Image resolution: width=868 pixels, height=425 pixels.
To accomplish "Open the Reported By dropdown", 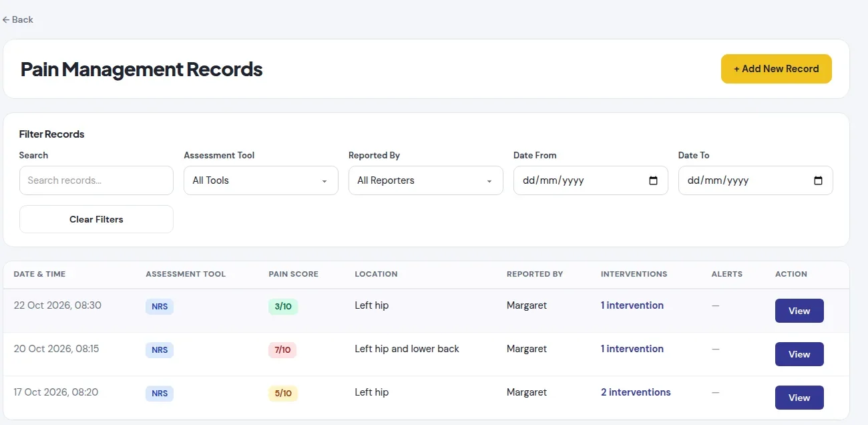I will coord(425,180).
